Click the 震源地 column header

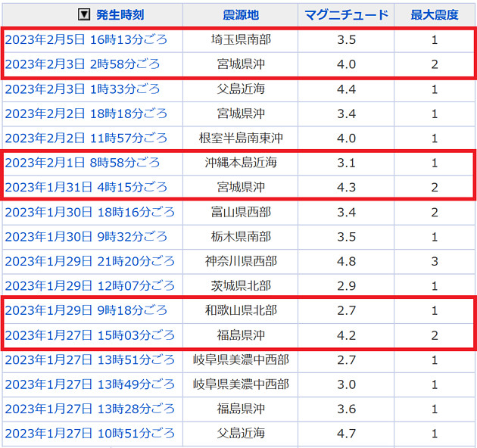[240, 15]
